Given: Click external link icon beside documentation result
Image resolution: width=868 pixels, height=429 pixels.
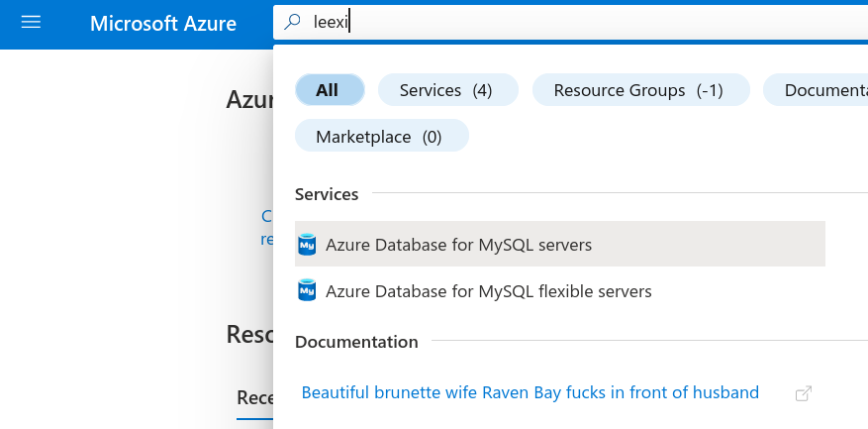Looking at the screenshot, I should coord(804,393).
